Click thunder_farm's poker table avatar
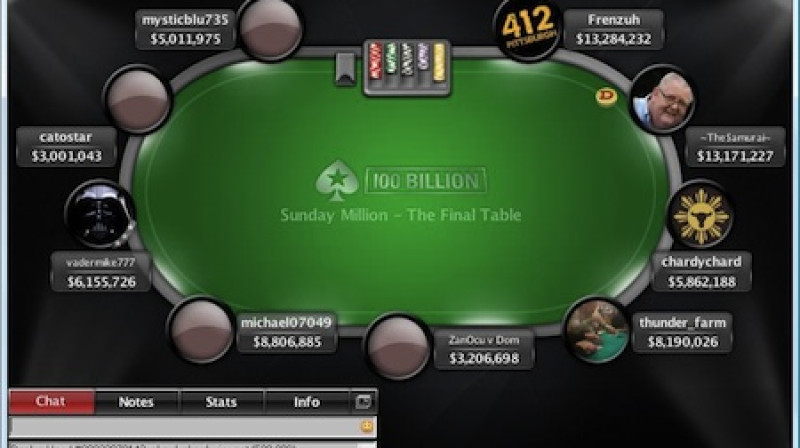 (x=597, y=330)
